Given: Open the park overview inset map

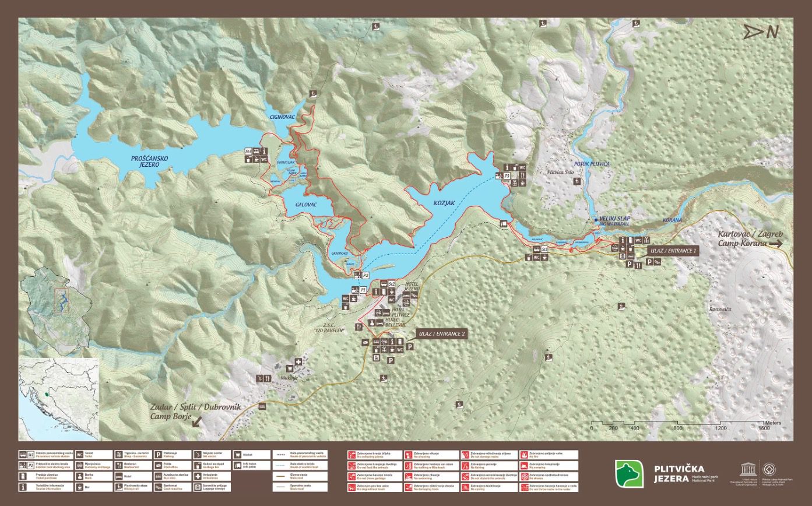Looking at the screenshot, I should click(x=56, y=309).
